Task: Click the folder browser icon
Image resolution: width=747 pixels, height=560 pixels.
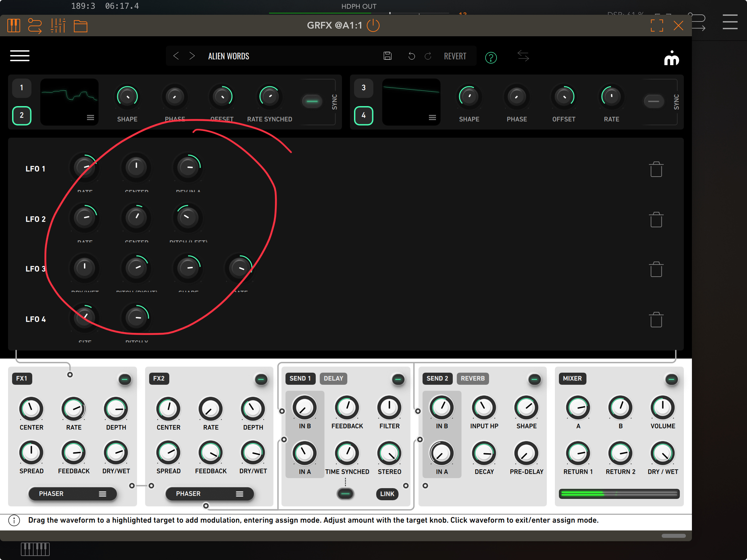Action: [80, 26]
